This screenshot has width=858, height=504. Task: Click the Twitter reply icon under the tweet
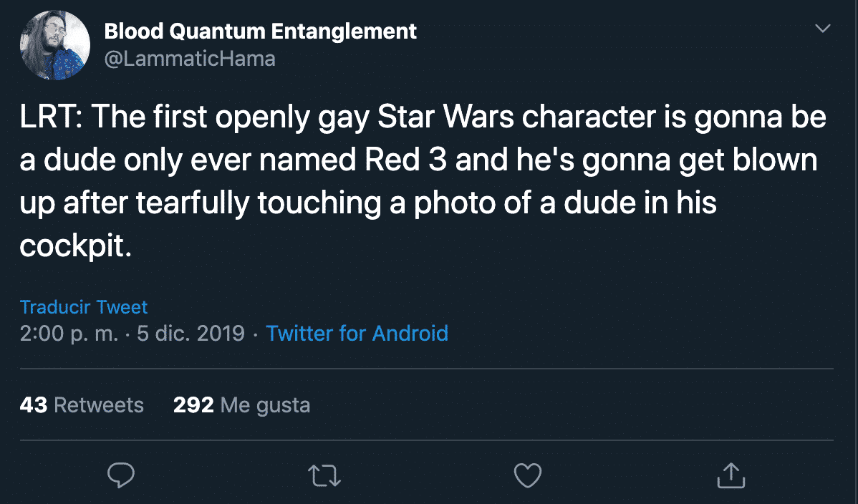pyautogui.click(x=121, y=474)
